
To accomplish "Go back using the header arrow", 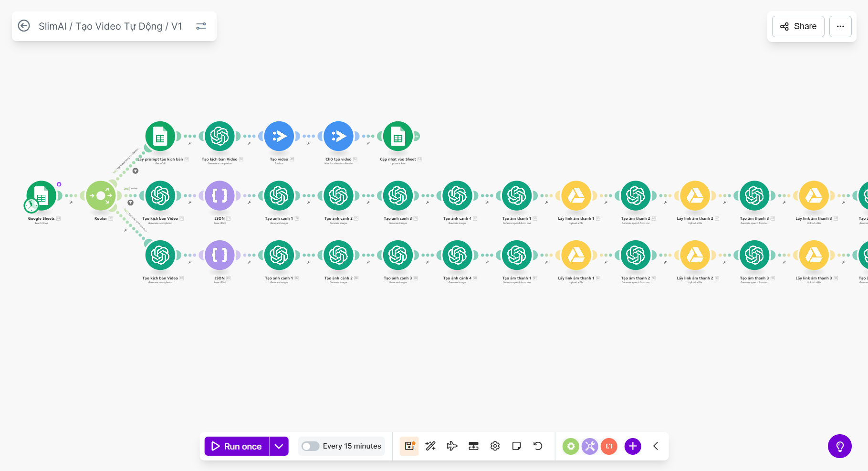I will point(24,26).
